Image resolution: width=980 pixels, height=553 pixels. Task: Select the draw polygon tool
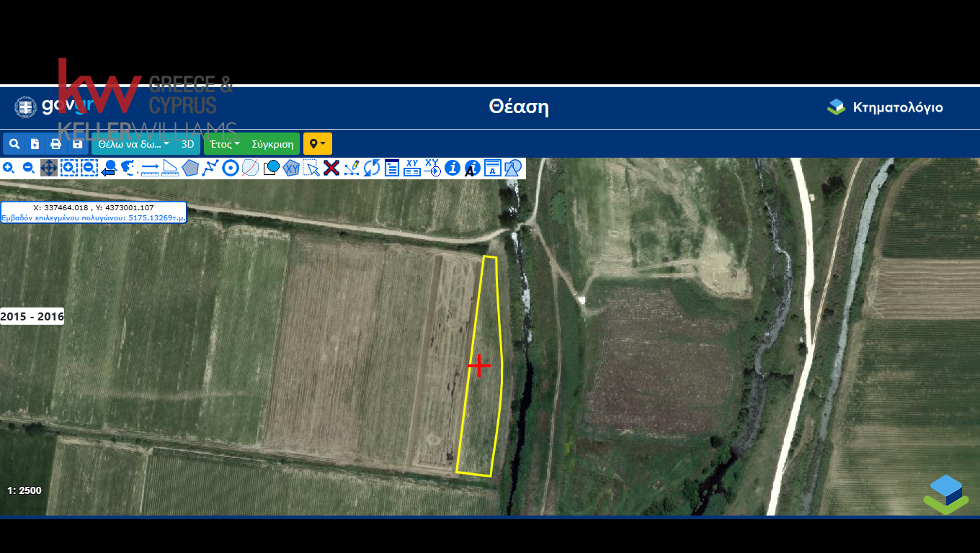[x=190, y=168]
